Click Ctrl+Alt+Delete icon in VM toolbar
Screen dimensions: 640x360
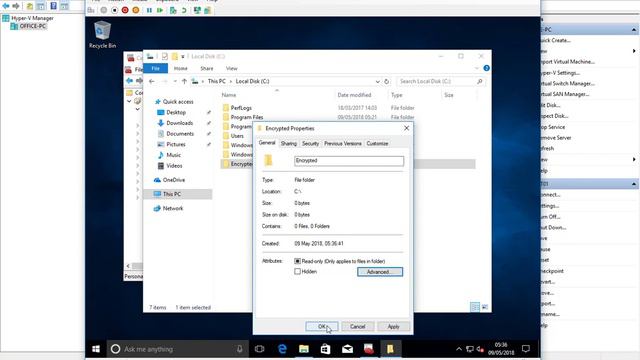(91, 10)
